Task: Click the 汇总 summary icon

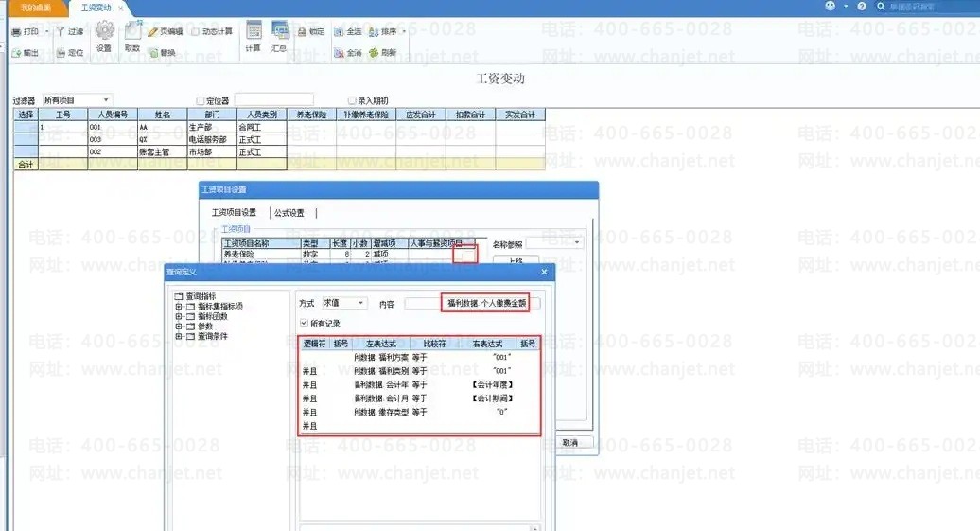Action: click(x=279, y=30)
